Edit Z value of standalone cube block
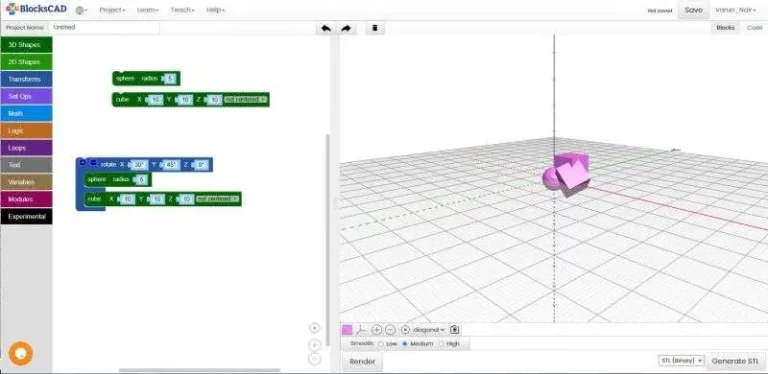The height and width of the screenshot is (374, 768). pos(214,100)
